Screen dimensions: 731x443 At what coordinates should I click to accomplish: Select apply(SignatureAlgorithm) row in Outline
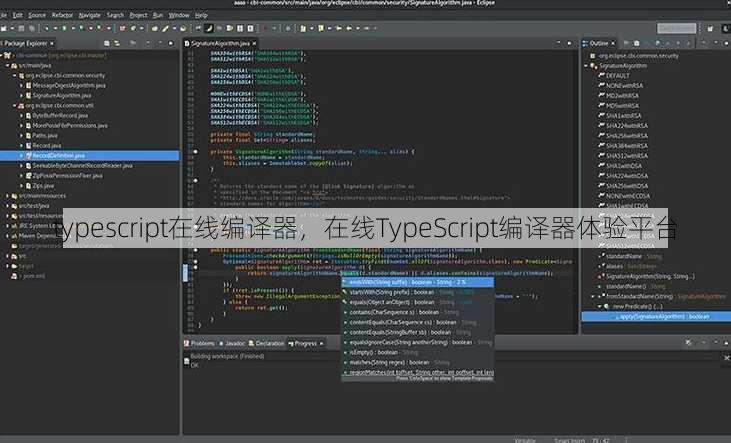656,317
